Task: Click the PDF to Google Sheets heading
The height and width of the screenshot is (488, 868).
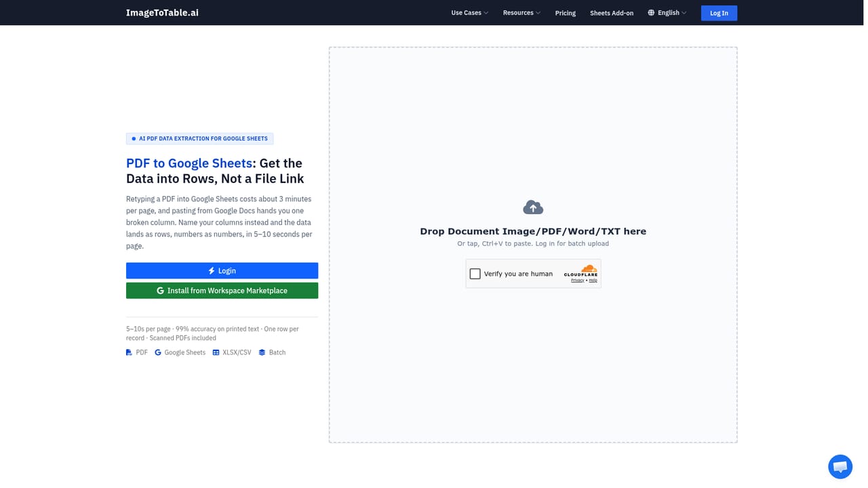Action: (x=214, y=171)
